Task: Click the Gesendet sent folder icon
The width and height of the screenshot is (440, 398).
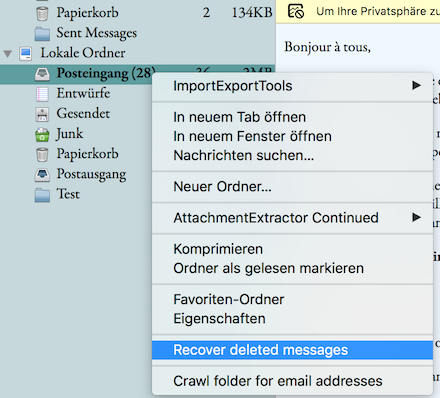Action: [x=42, y=114]
